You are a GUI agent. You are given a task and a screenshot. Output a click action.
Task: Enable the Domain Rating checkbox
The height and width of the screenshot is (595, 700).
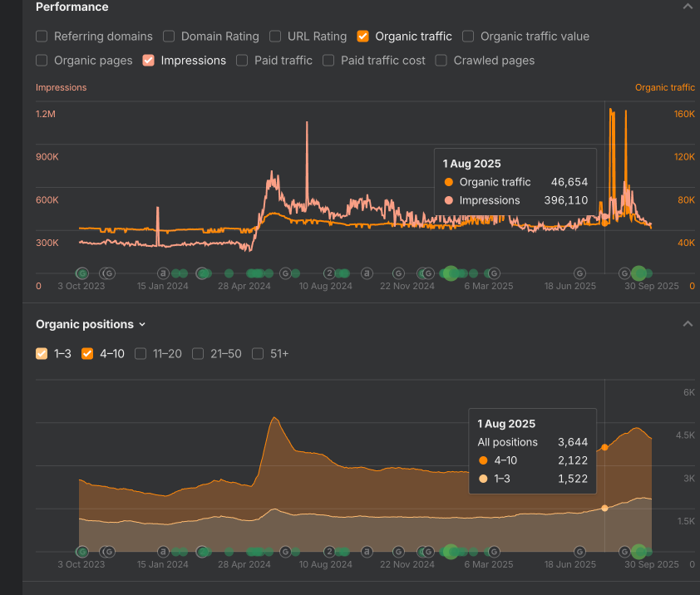169,37
